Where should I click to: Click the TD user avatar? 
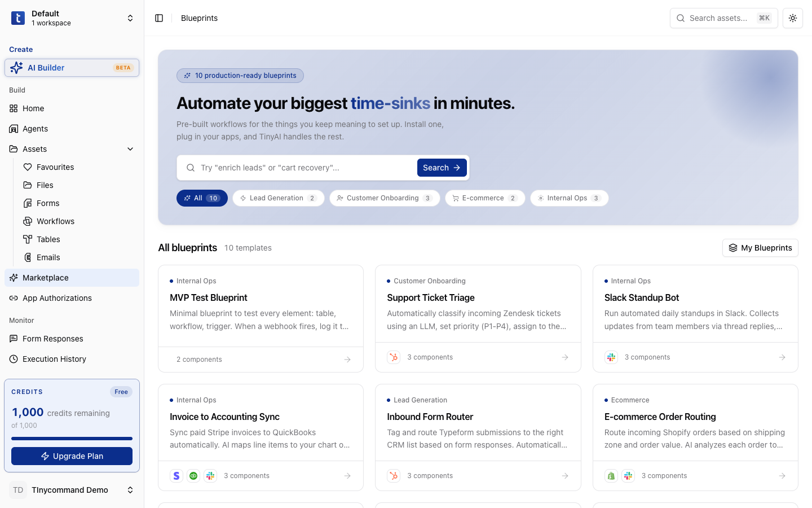18,490
